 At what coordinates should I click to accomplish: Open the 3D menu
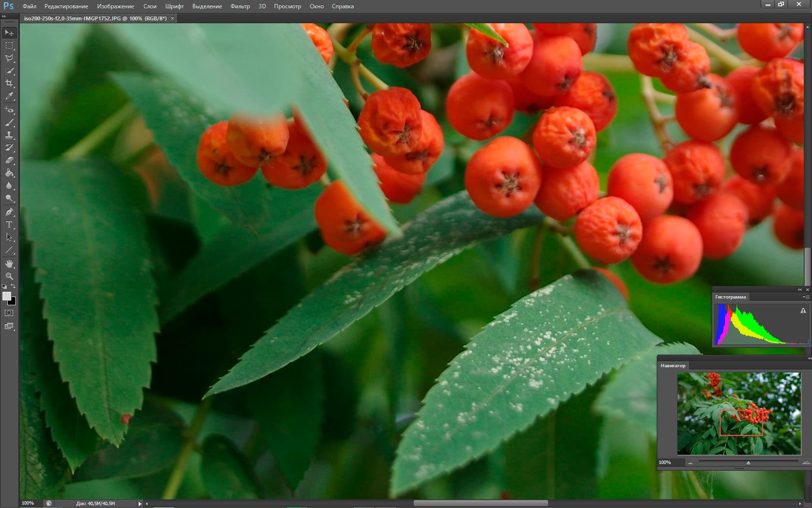click(262, 6)
